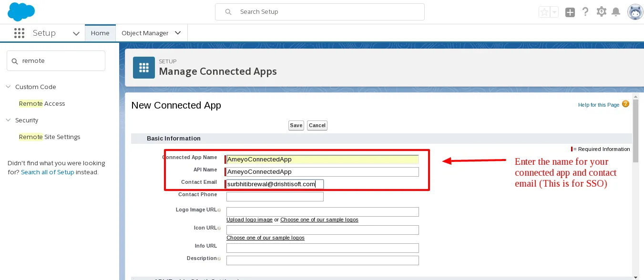Open the Object Manager tab chevron menu
Screen dimensions: 644x280
[178, 33]
